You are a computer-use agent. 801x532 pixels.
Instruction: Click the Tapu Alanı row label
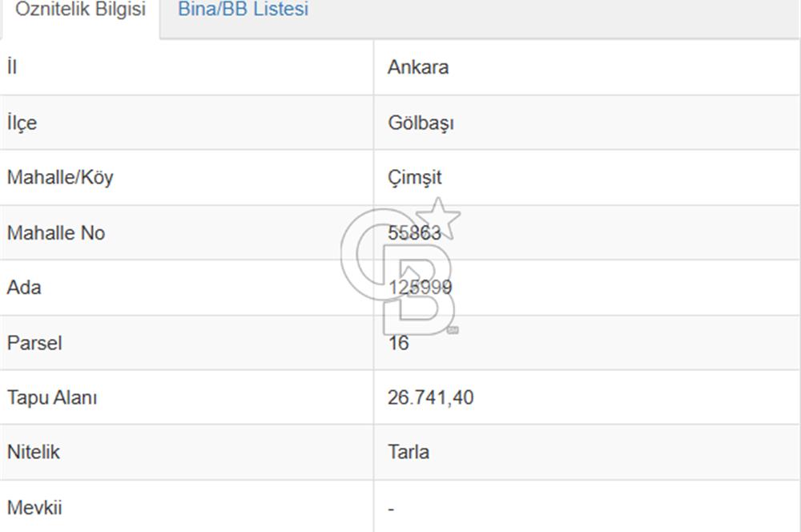52,397
